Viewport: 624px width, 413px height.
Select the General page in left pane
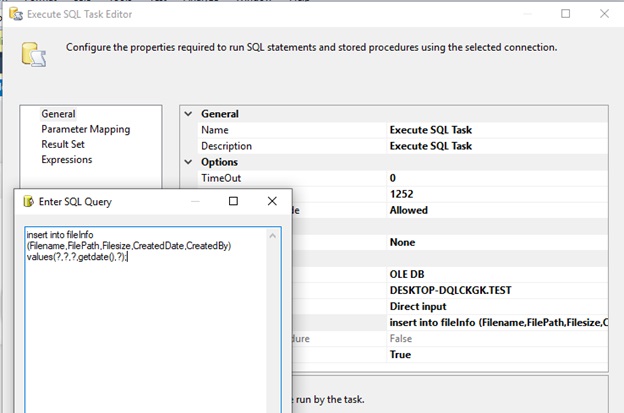tap(58, 114)
